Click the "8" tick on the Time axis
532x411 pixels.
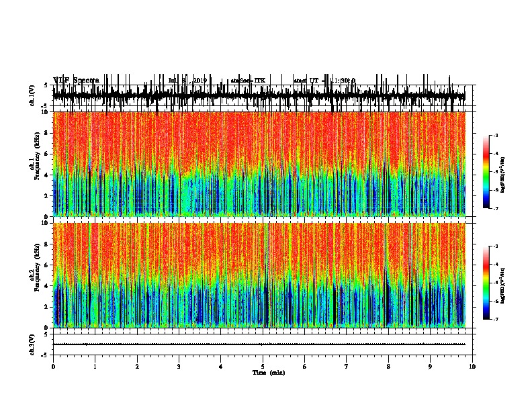(388, 367)
